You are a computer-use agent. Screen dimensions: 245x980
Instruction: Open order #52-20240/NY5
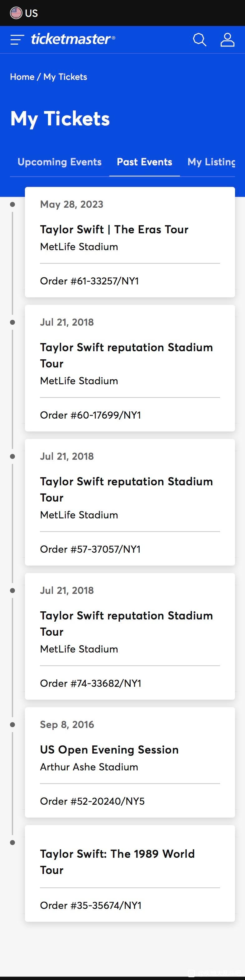click(93, 801)
